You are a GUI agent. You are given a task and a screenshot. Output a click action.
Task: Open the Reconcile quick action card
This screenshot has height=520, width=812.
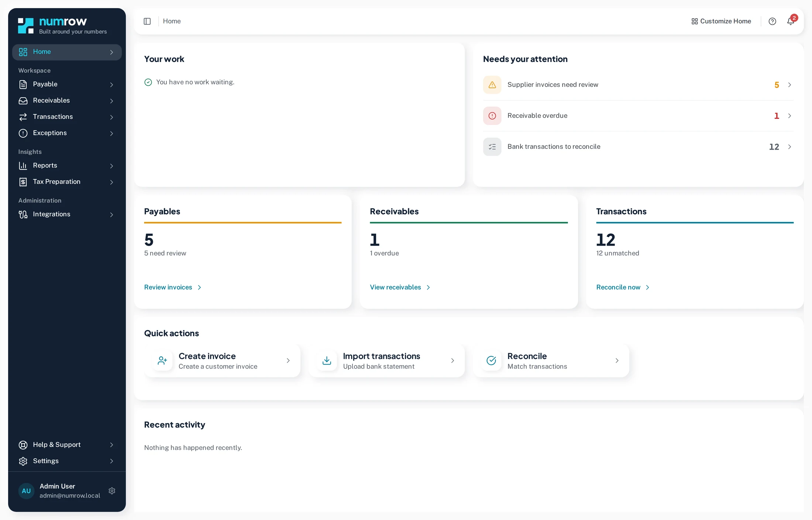click(x=551, y=361)
